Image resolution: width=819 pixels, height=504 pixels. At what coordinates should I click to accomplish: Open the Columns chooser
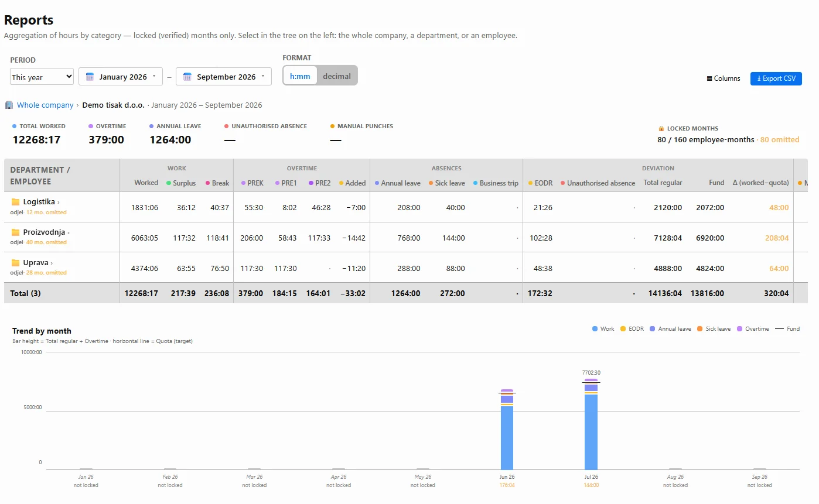pos(724,78)
